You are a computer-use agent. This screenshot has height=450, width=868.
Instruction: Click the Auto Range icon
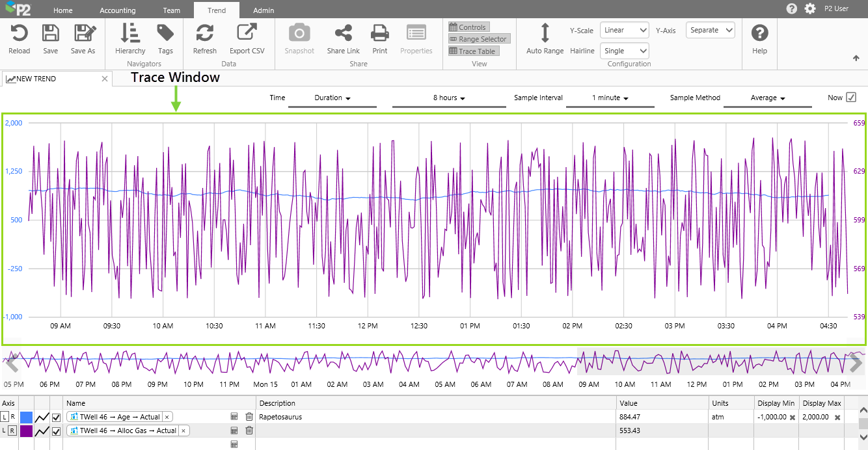pos(545,34)
